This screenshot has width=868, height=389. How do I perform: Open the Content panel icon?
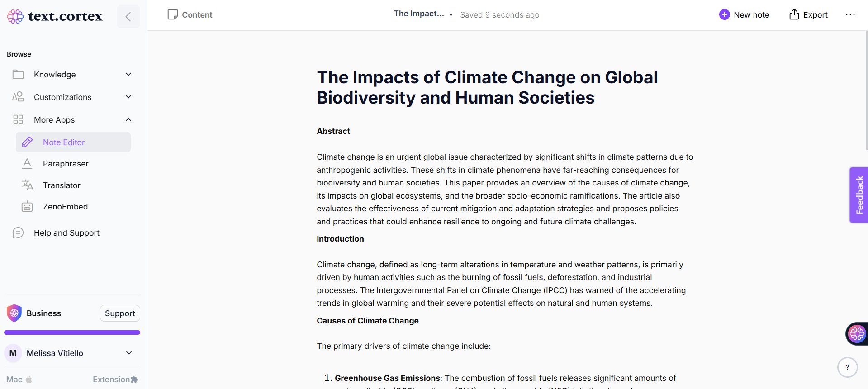click(x=172, y=15)
